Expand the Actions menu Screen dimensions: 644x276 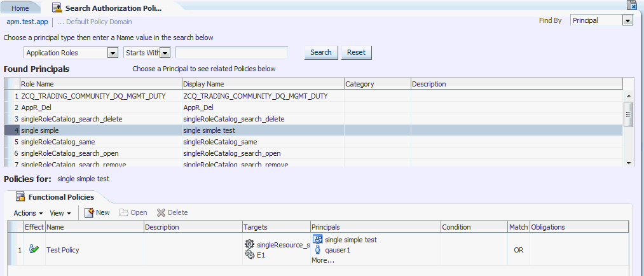29,213
